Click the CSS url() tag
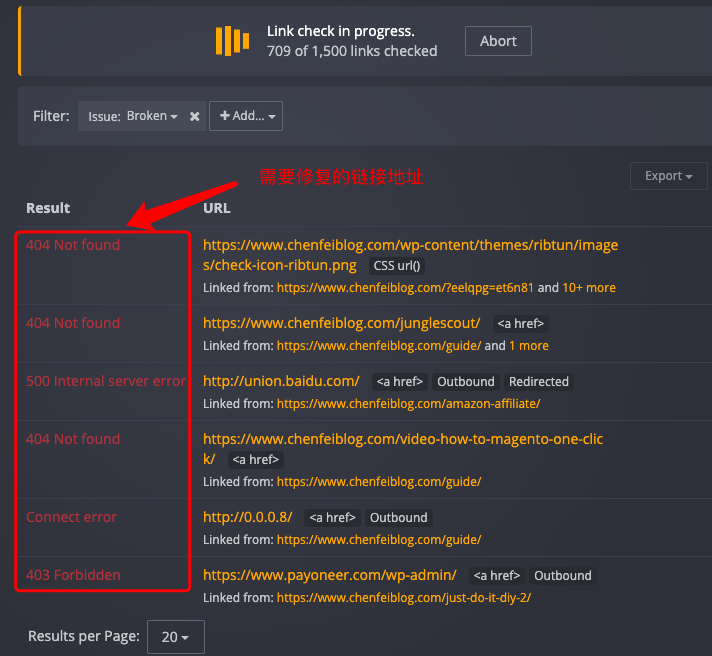712x656 pixels. click(x=397, y=266)
